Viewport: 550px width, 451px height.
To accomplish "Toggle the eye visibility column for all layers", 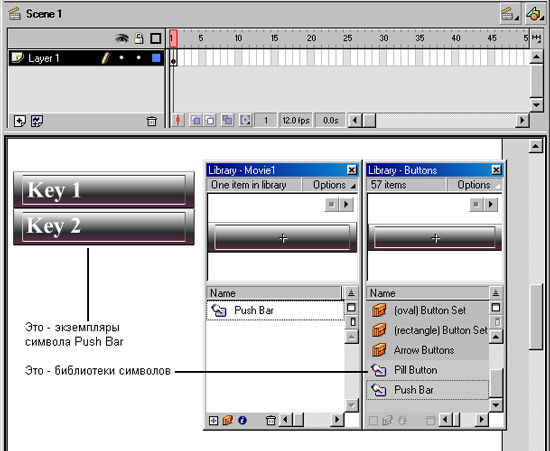I will coord(122,38).
